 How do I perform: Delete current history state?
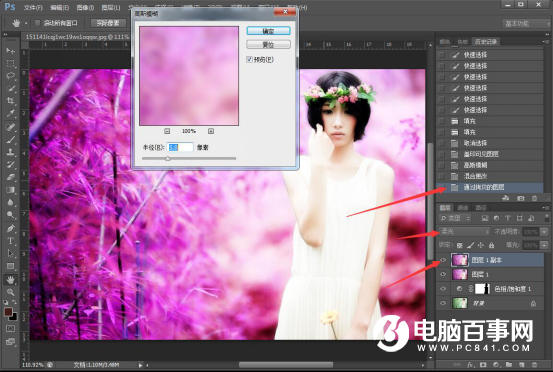click(x=534, y=198)
